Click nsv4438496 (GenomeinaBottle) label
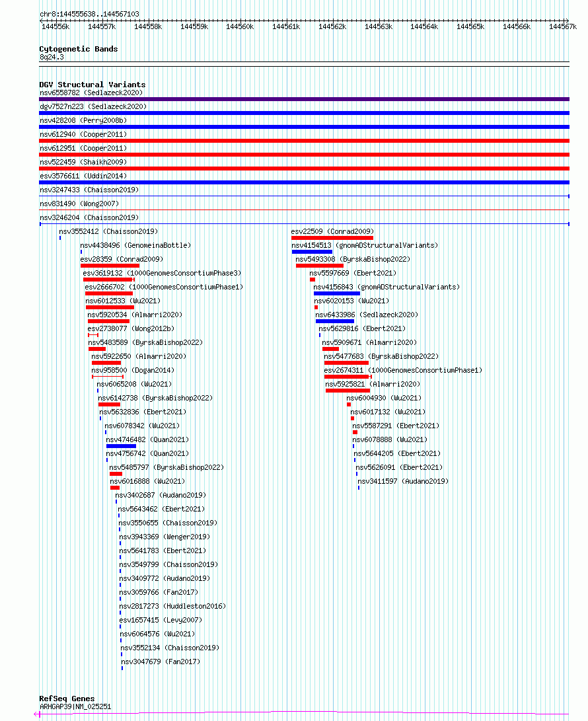Screen dimensions: 588x721 (x=135, y=246)
